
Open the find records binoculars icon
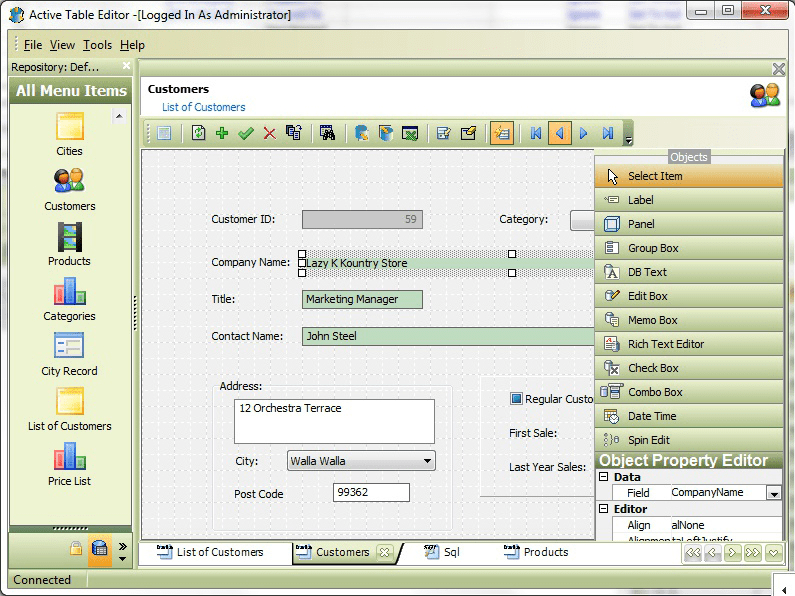tap(328, 133)
